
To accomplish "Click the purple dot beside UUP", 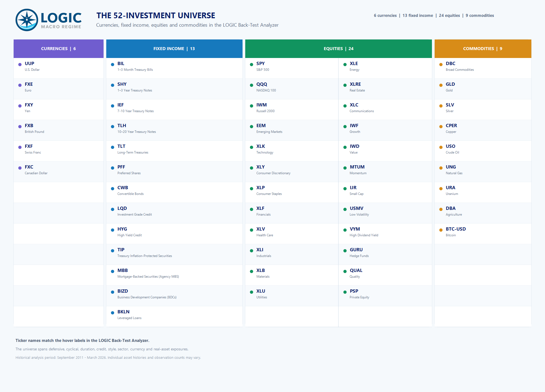I will coord(20,65).
